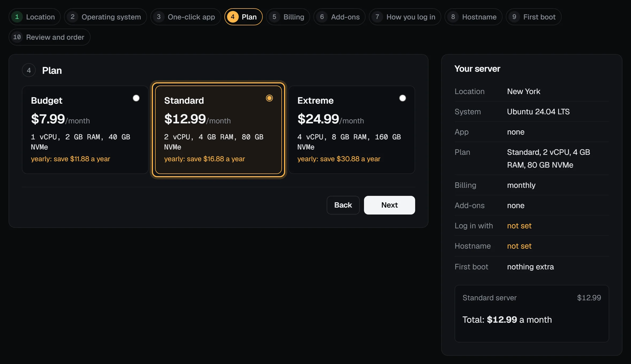Go to the Location step

pyautogui.click(x=35, y=17)
